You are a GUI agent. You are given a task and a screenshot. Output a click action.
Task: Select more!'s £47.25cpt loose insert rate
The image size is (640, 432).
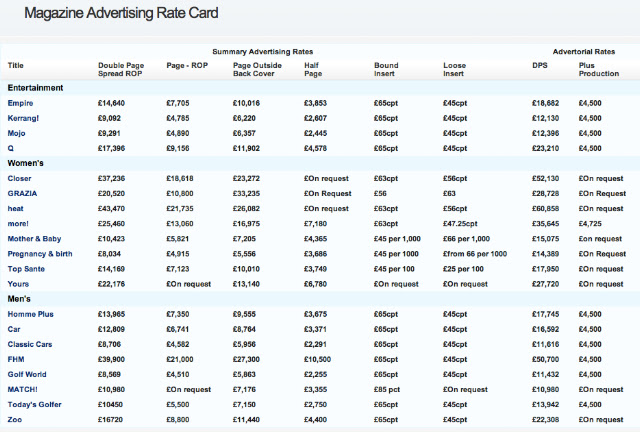point(460,224)
